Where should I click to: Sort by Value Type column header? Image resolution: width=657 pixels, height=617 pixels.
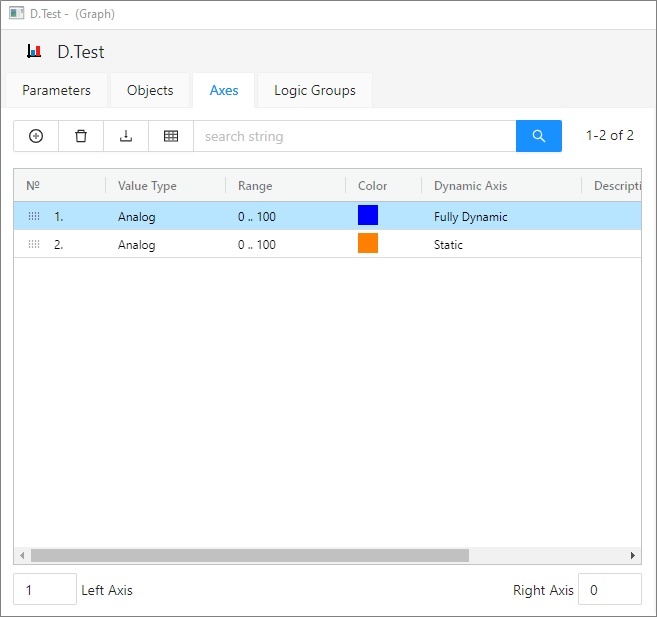147,186
